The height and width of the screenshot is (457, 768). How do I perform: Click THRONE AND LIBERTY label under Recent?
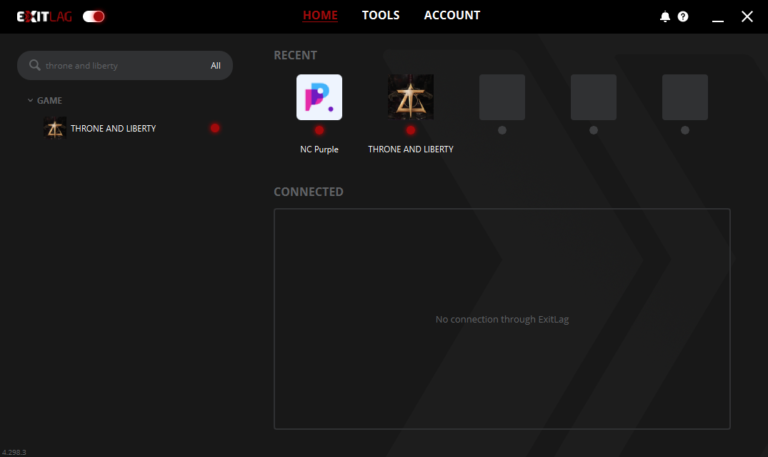click(x=410, y=149)
